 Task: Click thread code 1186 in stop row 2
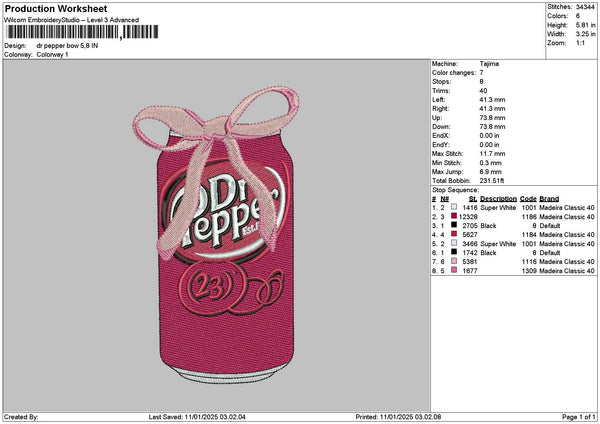point(529,217)
